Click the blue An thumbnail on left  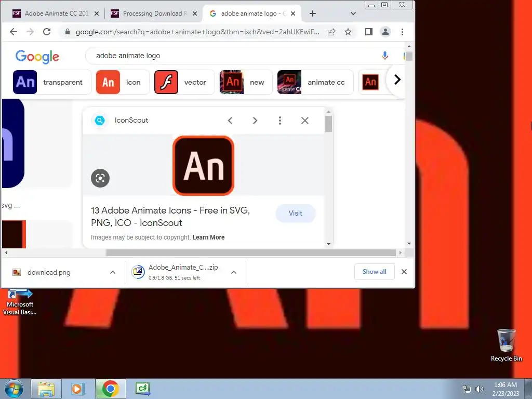(x=13, y=143)
